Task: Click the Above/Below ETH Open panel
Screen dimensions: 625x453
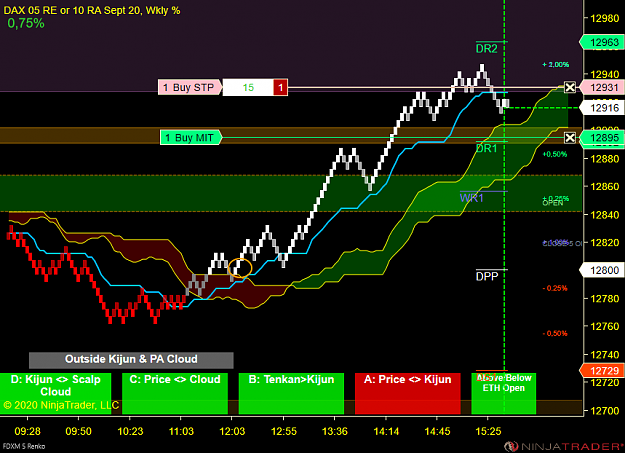Action: pyautogui.click(x=503, y=393)
